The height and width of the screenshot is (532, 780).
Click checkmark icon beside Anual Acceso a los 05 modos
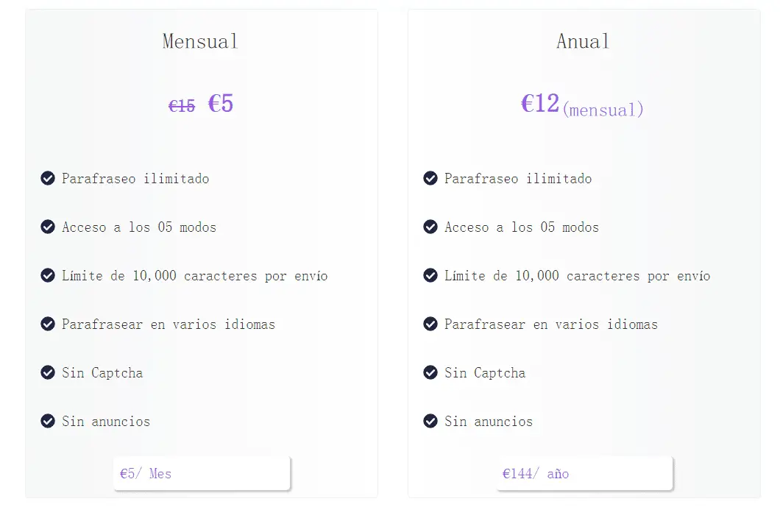(430, 227)
